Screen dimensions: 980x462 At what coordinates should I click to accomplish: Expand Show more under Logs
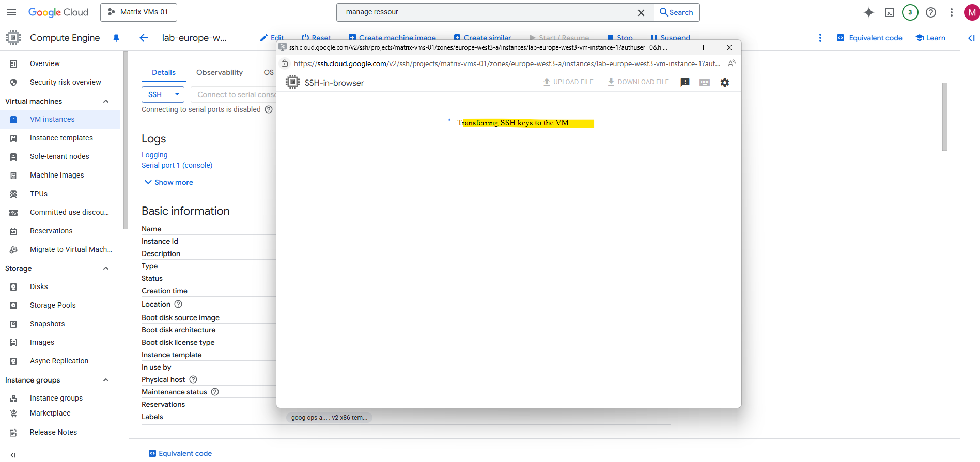[x=169, y=182]
